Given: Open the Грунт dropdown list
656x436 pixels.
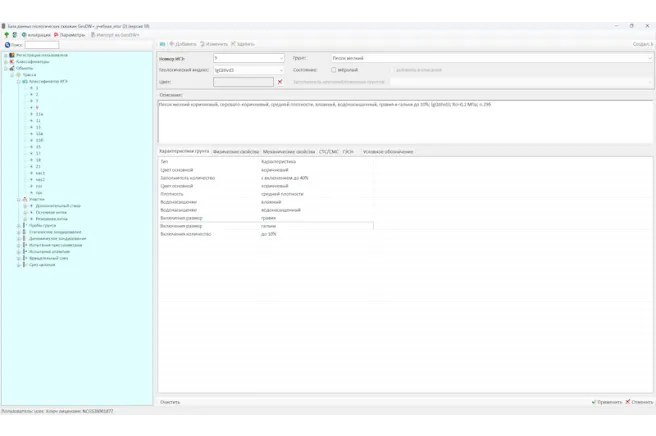Looking at the screenshot, I should [649, 59].
